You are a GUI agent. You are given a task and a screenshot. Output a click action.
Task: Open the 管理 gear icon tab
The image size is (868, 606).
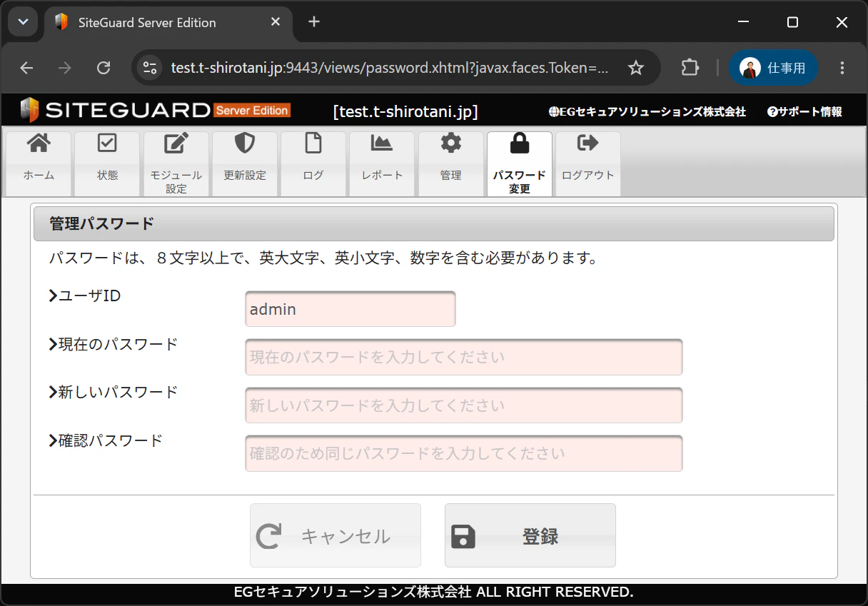pos(451,163)
